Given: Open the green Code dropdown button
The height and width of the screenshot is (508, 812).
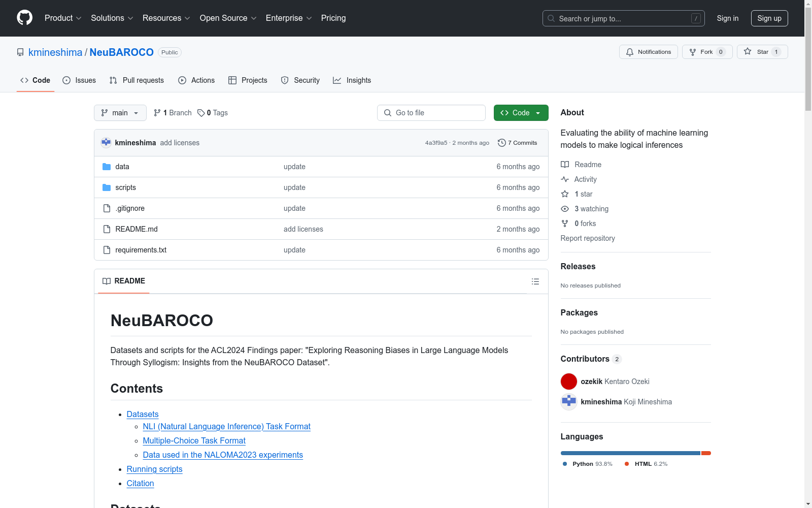Looking at the screenshot, I should point(521,113).
